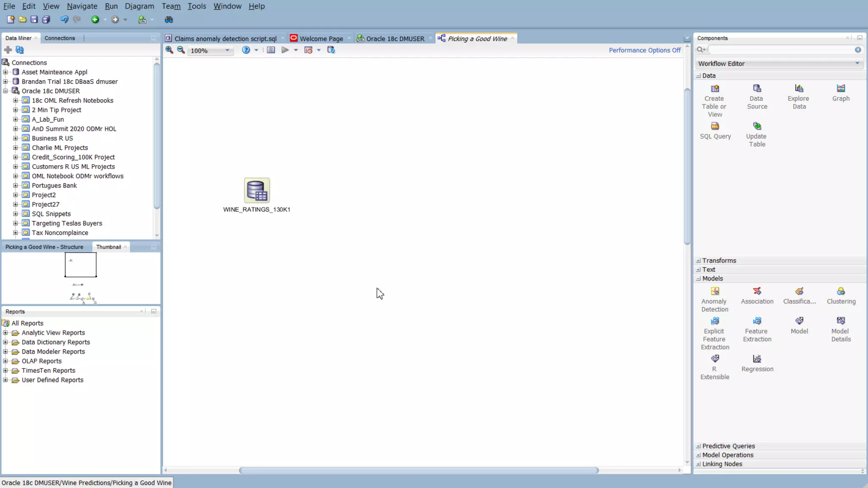
Task: Select the Association model component
Action: tap(757, 296)
